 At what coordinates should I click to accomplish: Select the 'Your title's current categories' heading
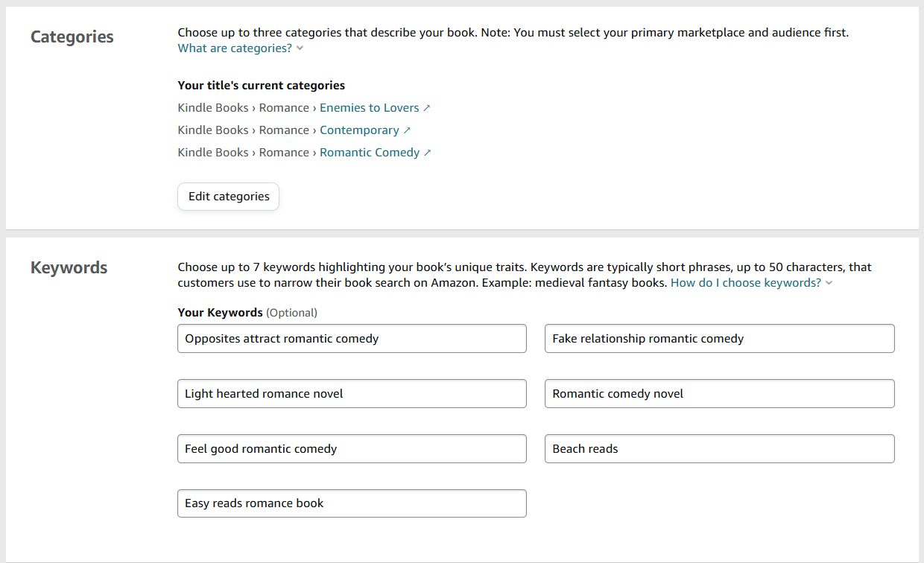[x=262, y=86]
